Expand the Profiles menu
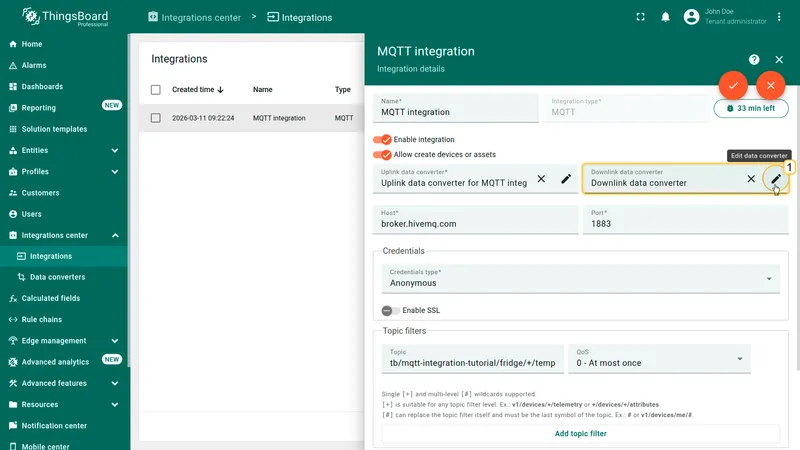 click(115, 171)
